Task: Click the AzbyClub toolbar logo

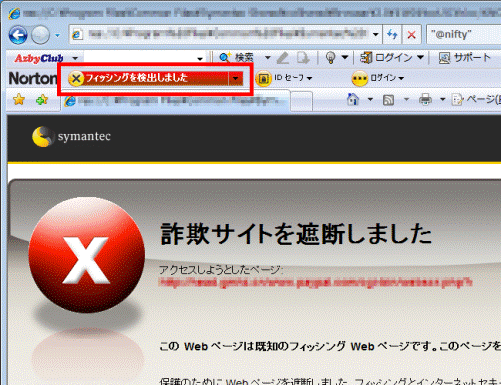Action: click(39, 58)
